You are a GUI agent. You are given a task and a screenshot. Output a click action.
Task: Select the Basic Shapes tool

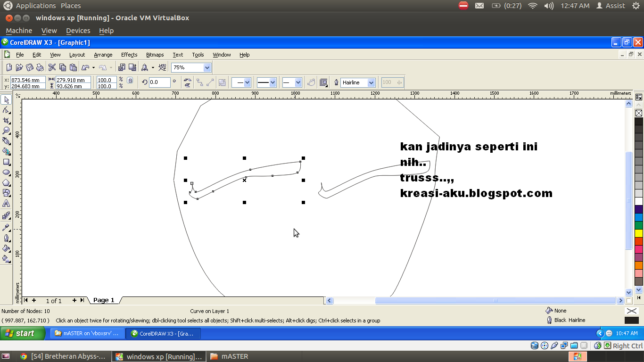tap(6, 193)
